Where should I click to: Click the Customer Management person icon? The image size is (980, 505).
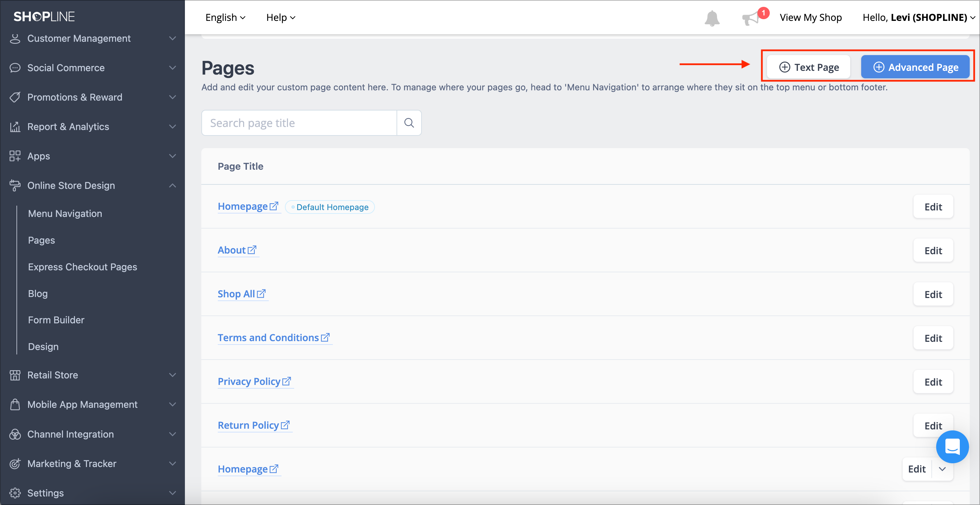point(15,38)
